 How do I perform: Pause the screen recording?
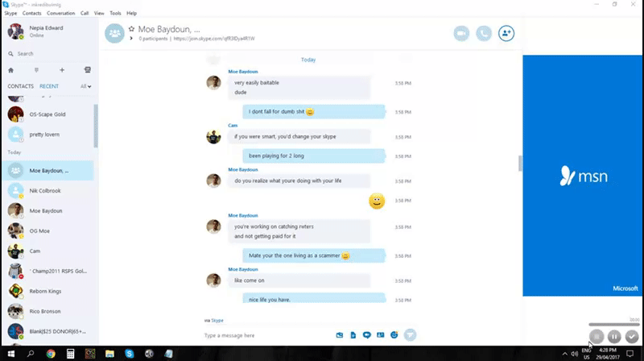pyautogui.click(x=614, y=337)
